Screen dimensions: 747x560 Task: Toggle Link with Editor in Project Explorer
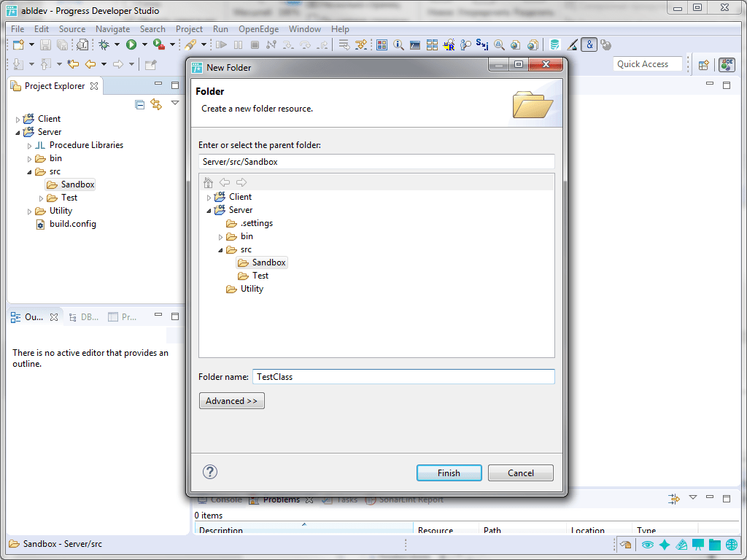pyautogui.click(x=156, y=104)
